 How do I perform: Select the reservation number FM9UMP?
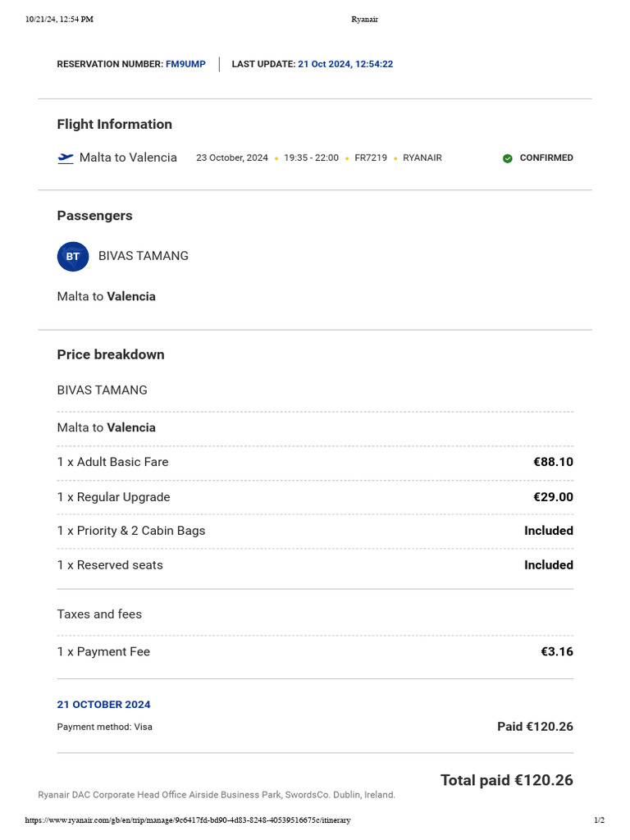tap(185, 64)
